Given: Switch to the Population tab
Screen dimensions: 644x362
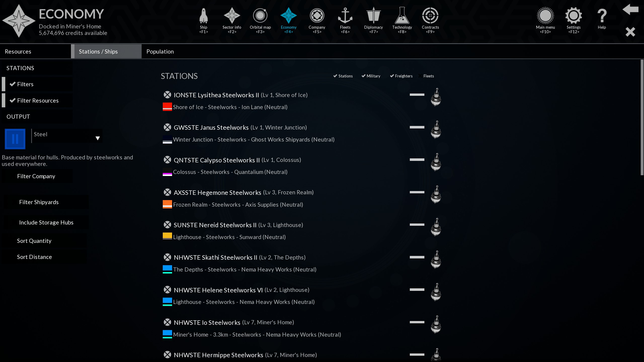Looking at the screenshot, I should [x=160, y=52].
